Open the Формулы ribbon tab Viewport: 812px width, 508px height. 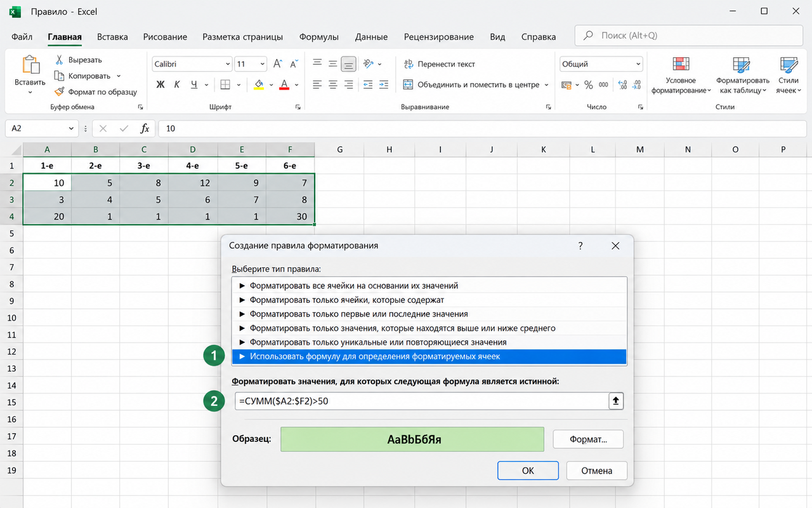[x=319, y=37]
